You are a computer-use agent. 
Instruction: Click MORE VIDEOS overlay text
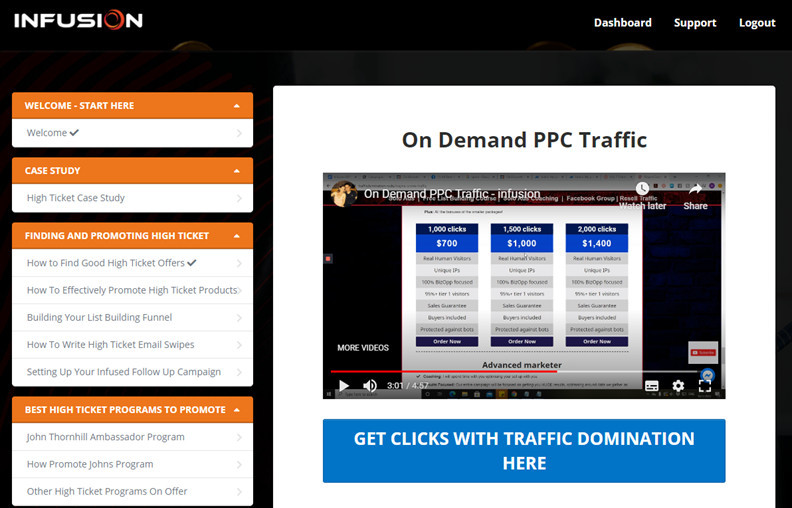point(363,348)
